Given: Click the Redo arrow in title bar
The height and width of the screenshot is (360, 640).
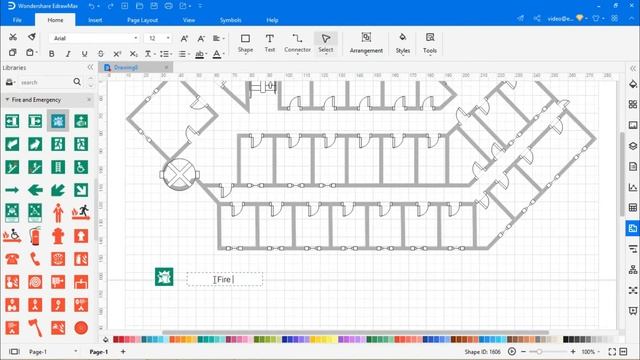Looking at the screenshot, I should tap(110, 6).
